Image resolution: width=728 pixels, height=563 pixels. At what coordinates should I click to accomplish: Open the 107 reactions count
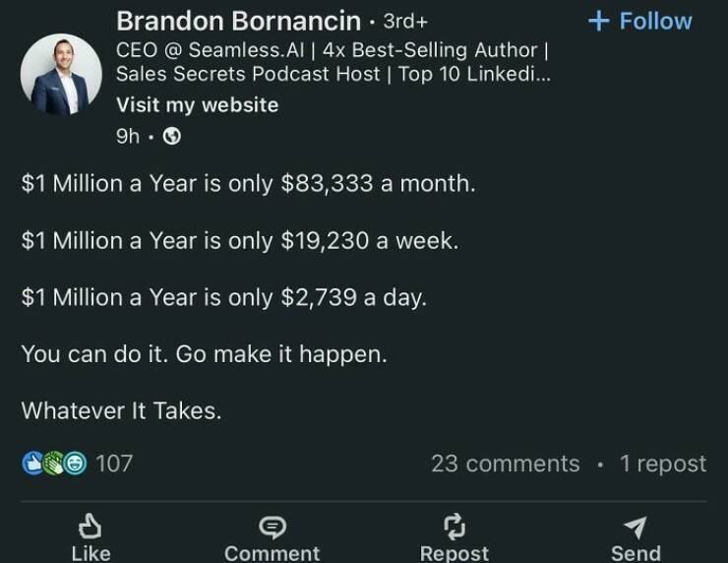114,464
